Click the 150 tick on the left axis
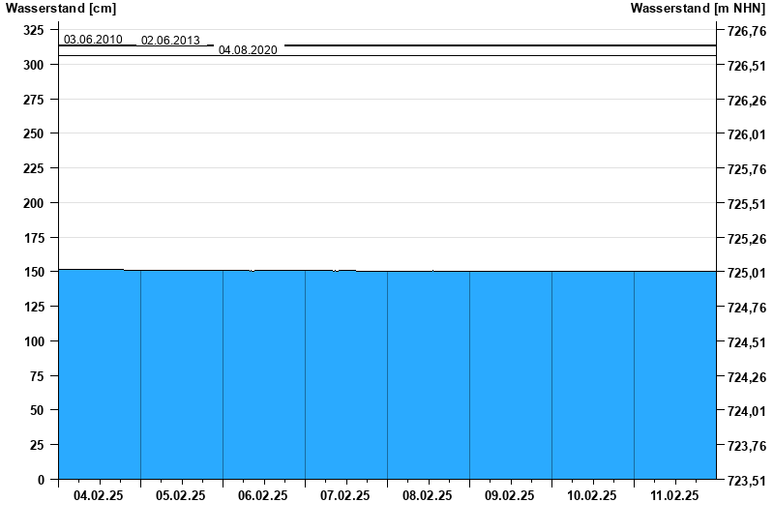 click(33, 272)
